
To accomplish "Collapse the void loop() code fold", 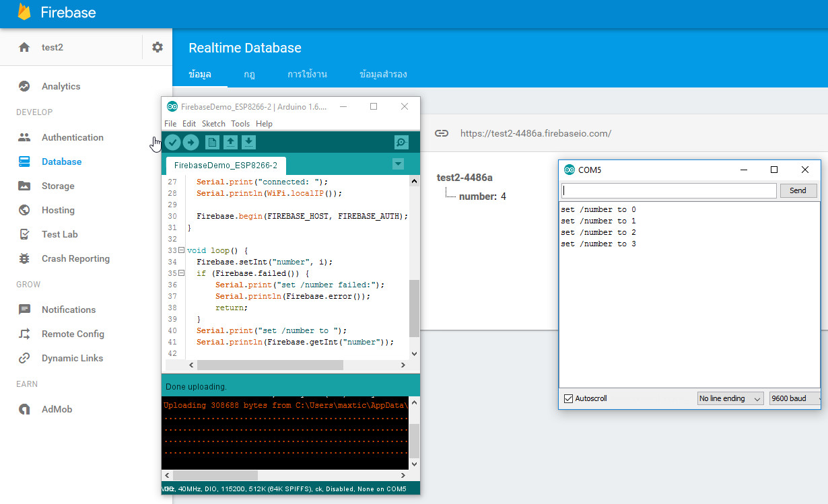I will pyautogui.click(x=181, y=250).
